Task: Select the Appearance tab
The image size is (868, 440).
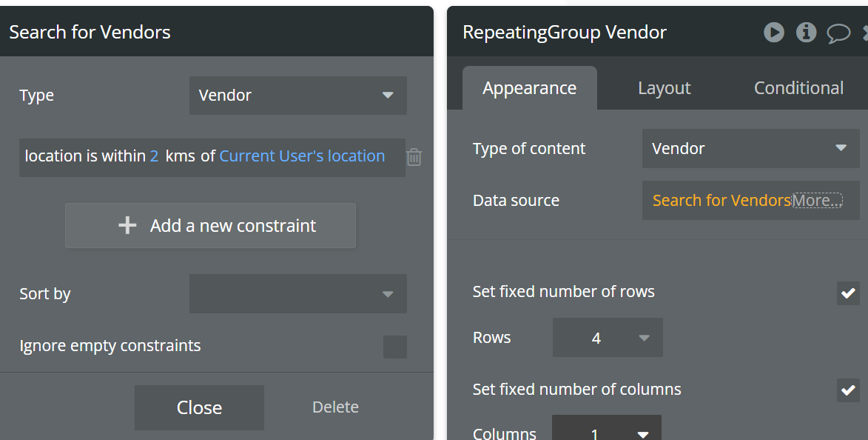Action: click(x=529, y=88)
